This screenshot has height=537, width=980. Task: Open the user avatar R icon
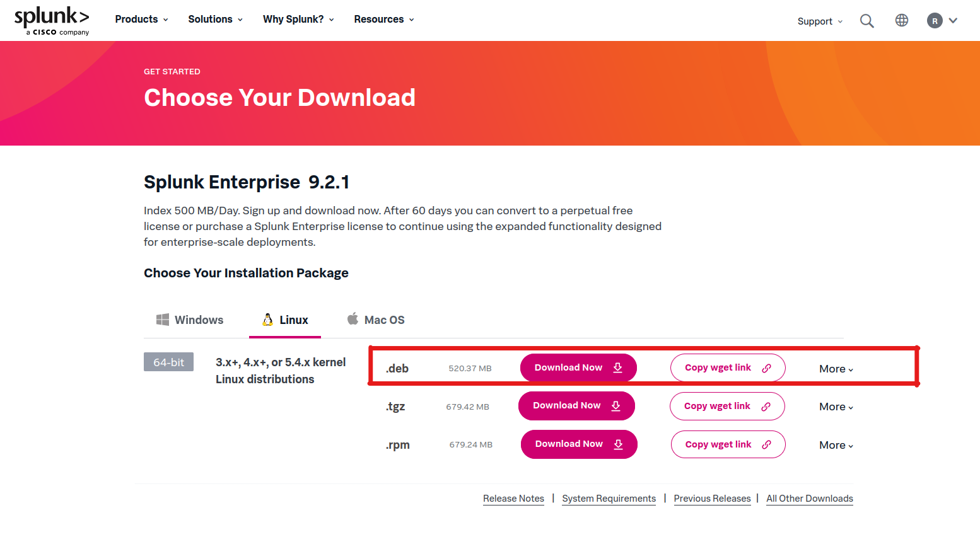[x=935, y=21]
